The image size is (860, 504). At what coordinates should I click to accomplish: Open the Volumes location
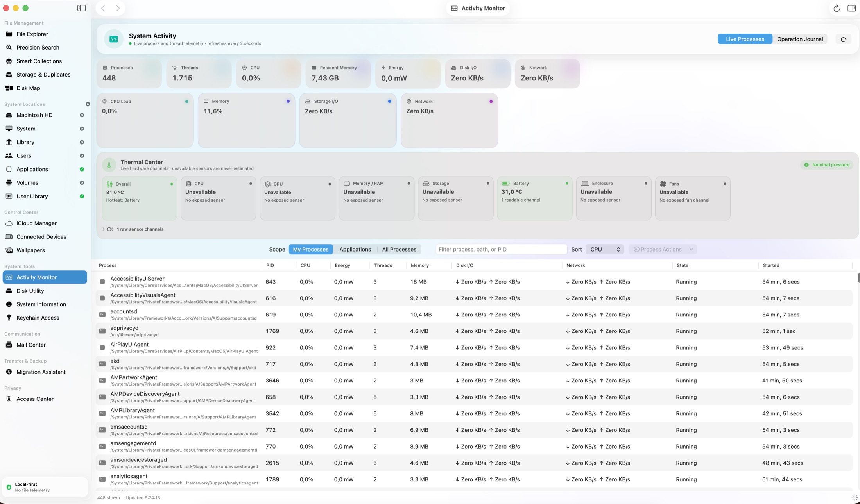(45, 183)
